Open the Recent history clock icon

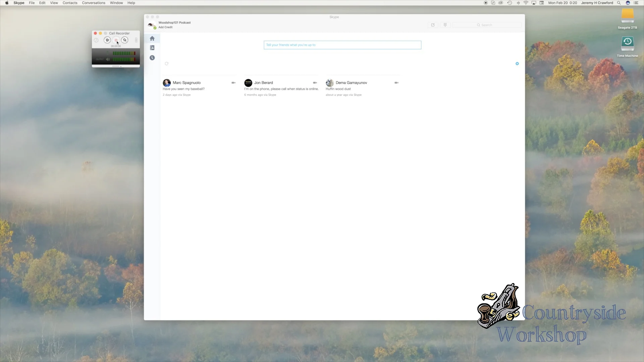click(152, 58)
